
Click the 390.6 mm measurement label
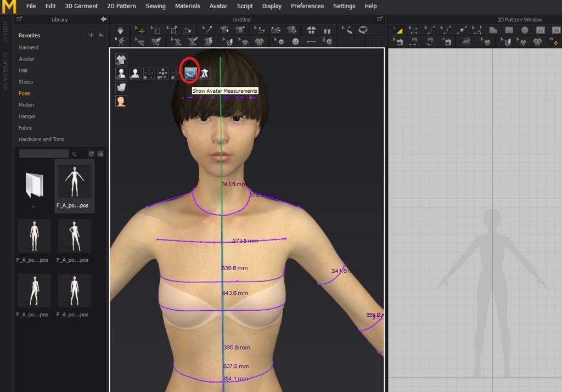[237, 348]
